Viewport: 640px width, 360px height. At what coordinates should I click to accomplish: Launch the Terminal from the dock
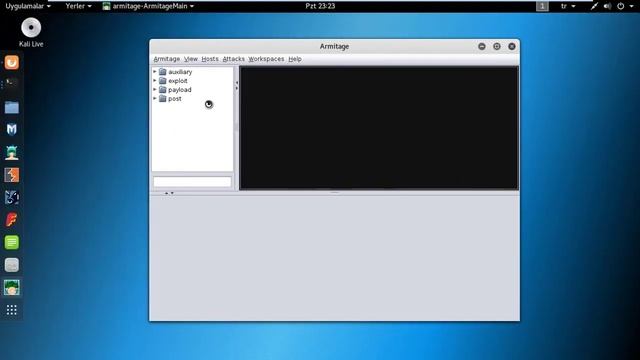click(x=12, y=84)
